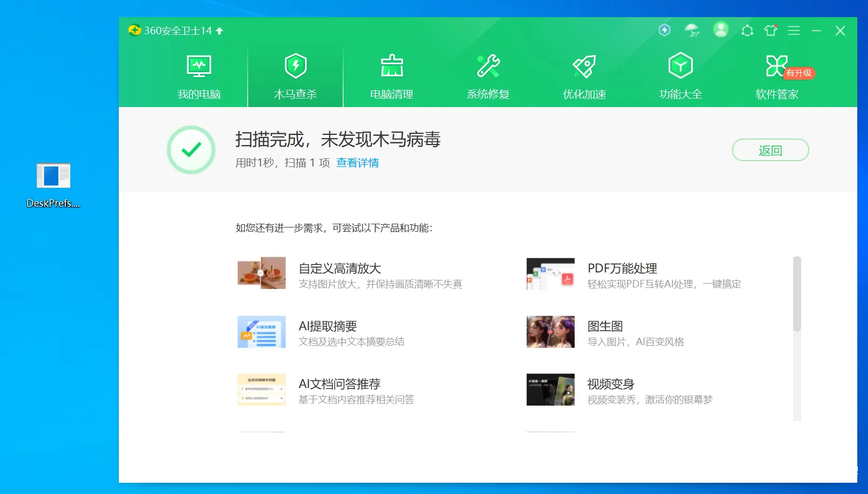The width and height of the screenshot is (868, 494).
Task: Click the hexagon plugin icon in title bar
Action: click(747, 31)
